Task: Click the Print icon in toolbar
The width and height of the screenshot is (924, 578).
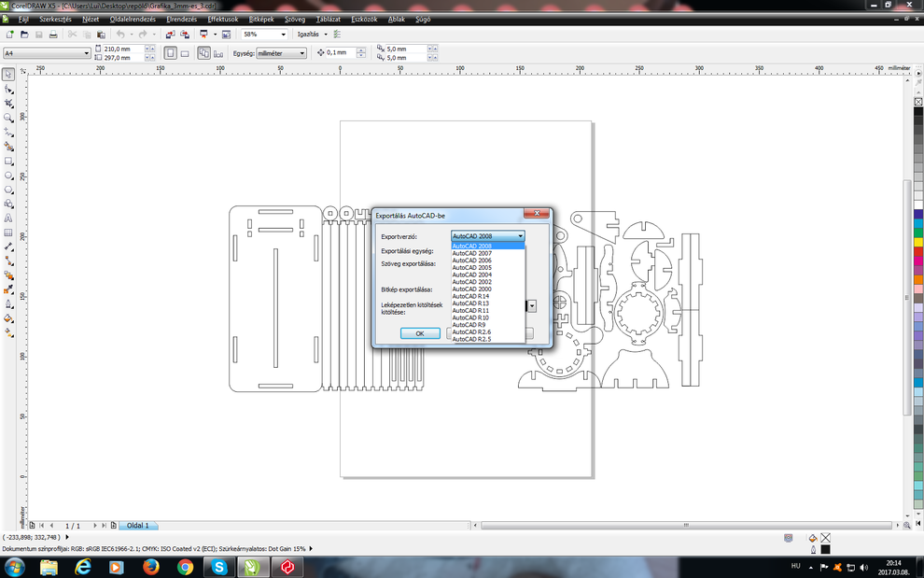Action: (x=53, y=35)
